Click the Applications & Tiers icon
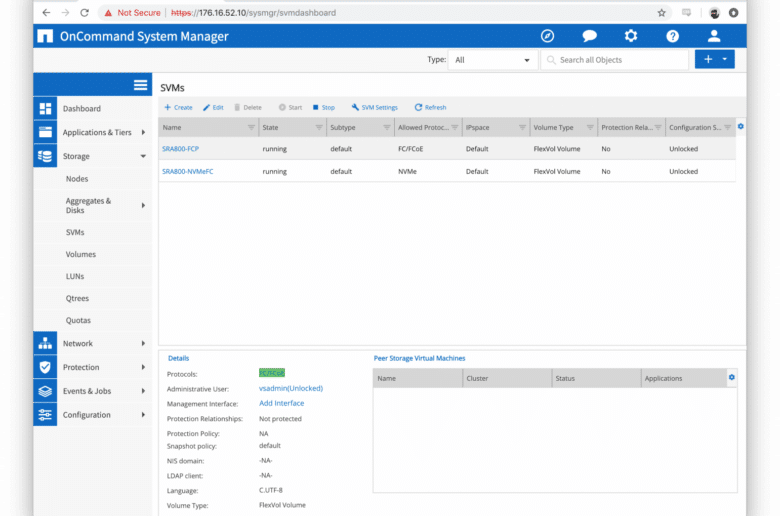Image resolution: width=780 pixels, height=516 pixels. [x=45, y=132]
